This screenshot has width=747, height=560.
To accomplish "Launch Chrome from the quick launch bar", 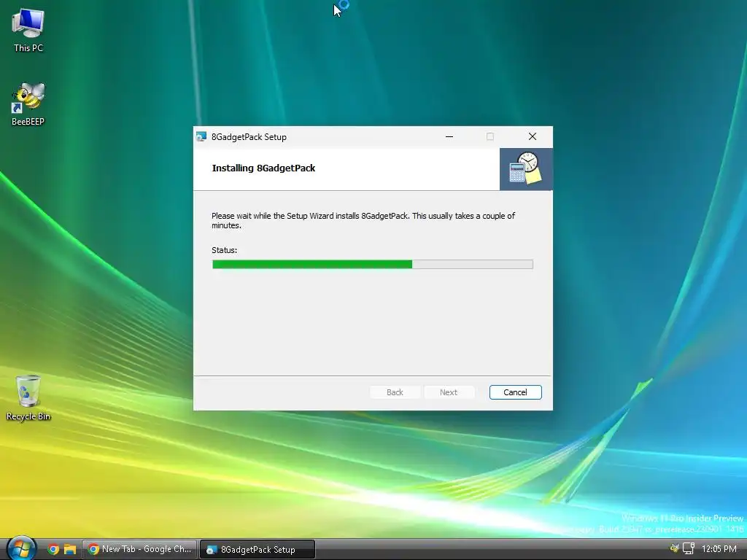I will click(x=53, y=549).
